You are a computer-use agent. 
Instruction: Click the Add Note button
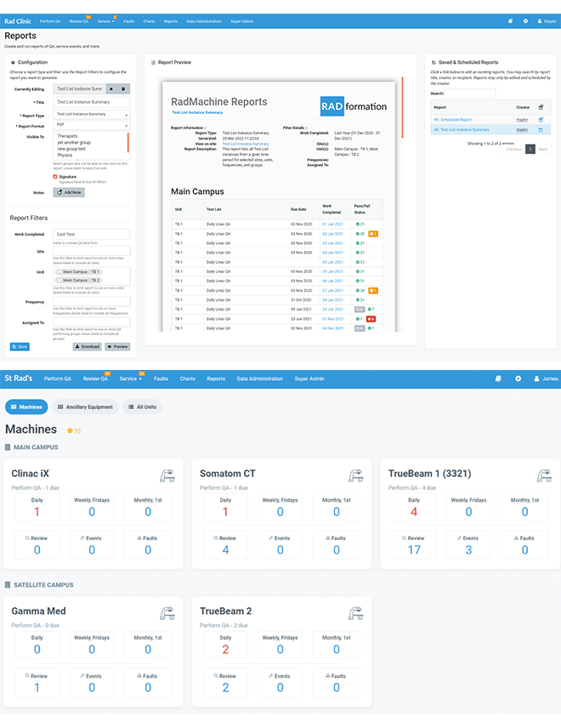[x=69, y=192]
